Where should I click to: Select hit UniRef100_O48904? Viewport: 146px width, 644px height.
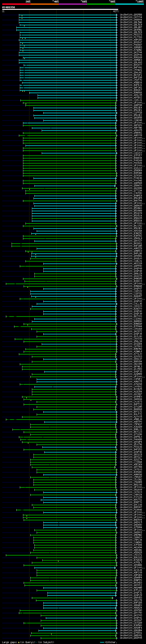coord(131,20)
